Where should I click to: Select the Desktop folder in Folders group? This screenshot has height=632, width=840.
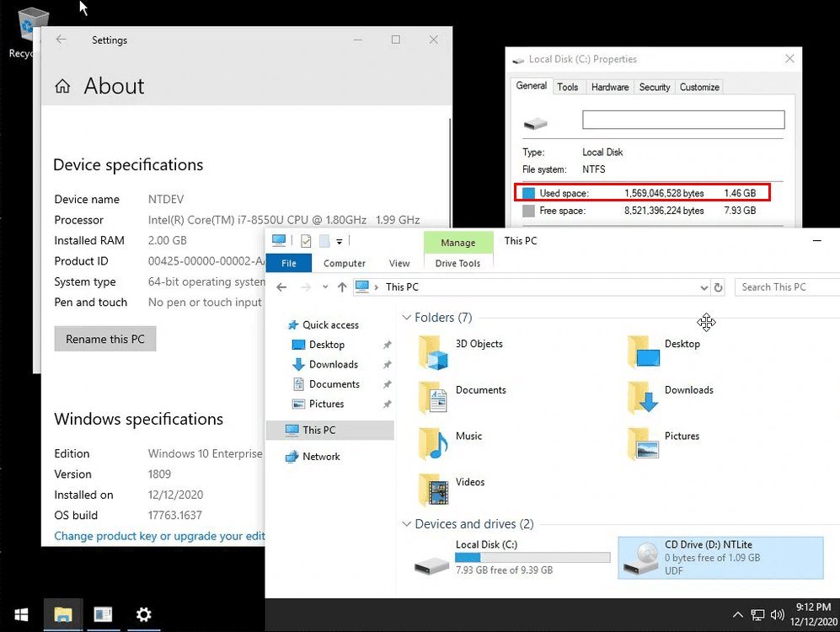664,352
